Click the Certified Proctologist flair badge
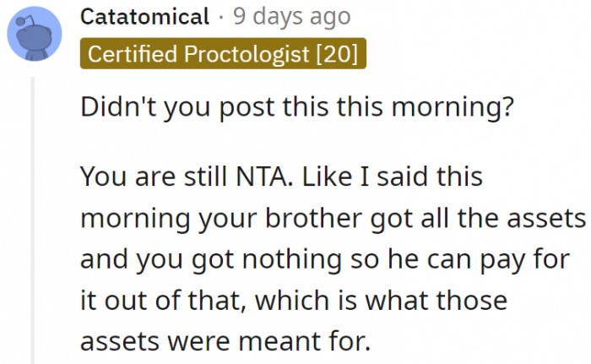 click(223, 55)
